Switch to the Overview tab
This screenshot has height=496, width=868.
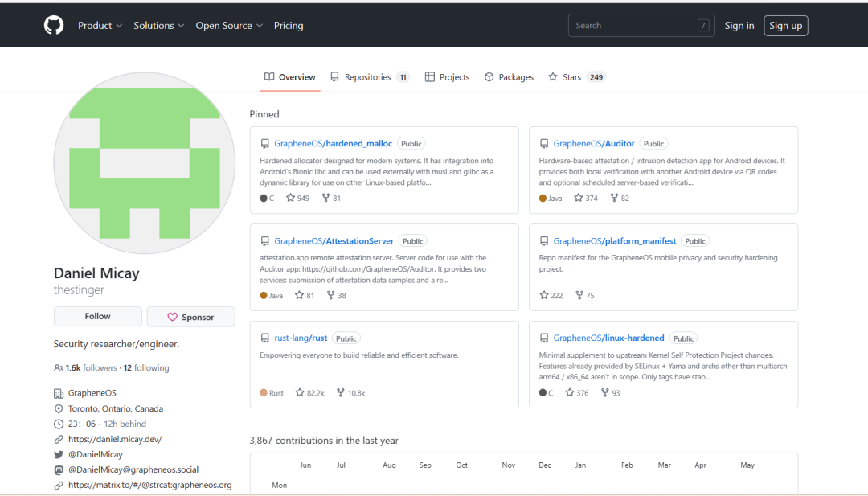click(289, 77)
